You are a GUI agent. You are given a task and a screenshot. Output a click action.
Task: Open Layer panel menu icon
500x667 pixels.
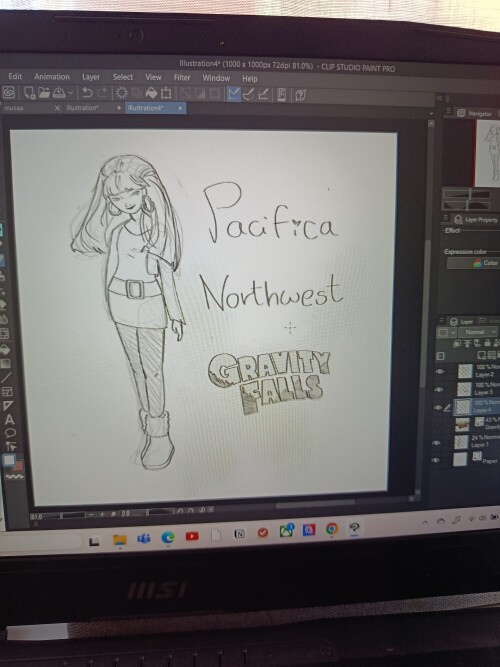tap(442, 321)
